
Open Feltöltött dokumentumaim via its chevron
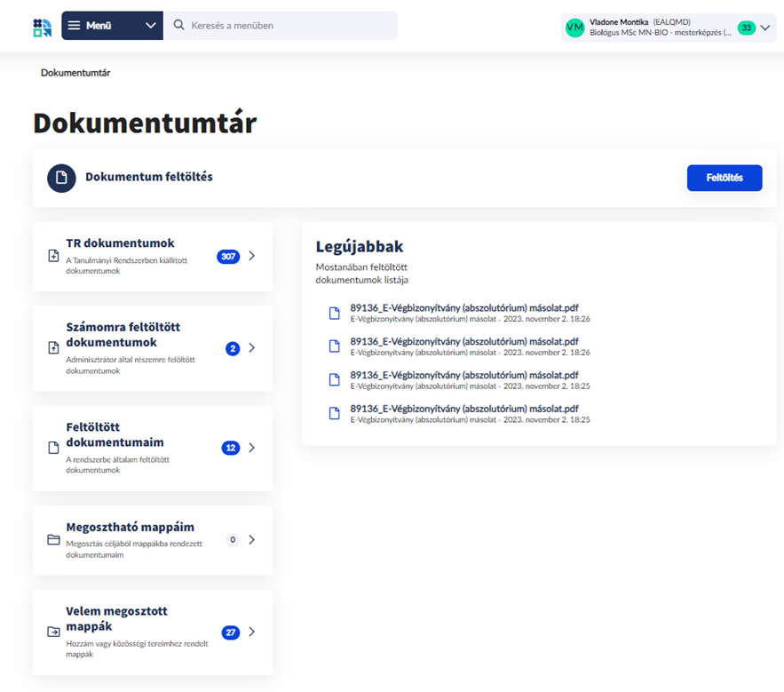click(x=252, y=448)
